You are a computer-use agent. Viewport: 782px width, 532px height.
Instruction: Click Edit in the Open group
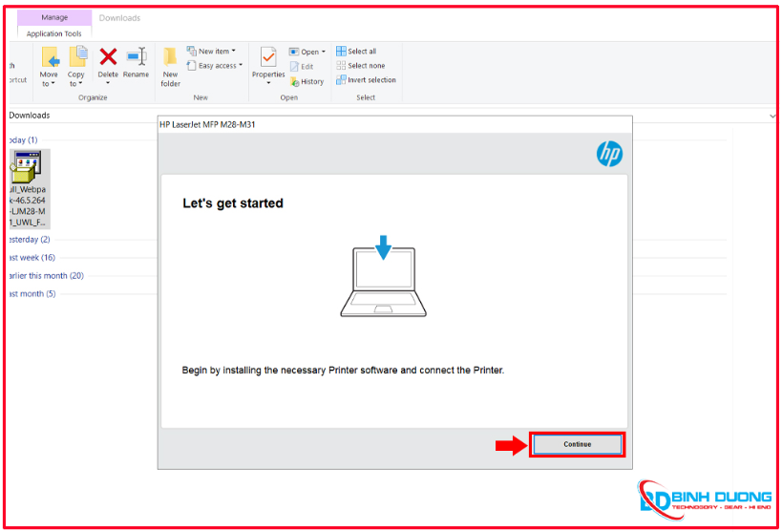[x=302, y=66]
